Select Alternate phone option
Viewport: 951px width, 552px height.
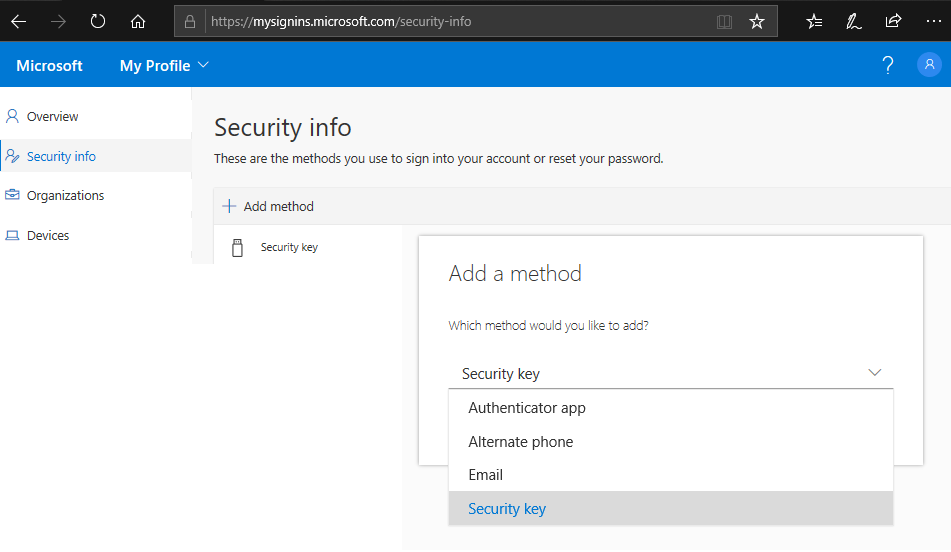(x=521, y=442)
